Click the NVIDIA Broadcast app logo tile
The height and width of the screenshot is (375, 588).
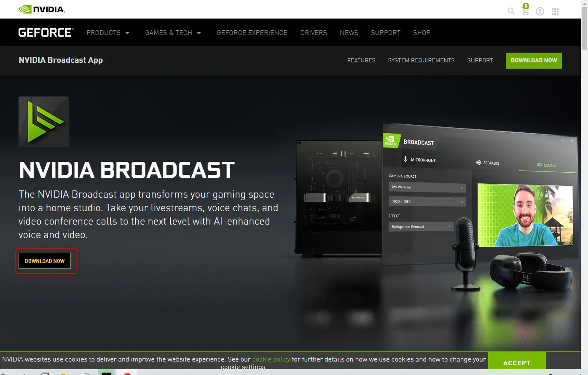pyautogui.click(x=44, y=122)
